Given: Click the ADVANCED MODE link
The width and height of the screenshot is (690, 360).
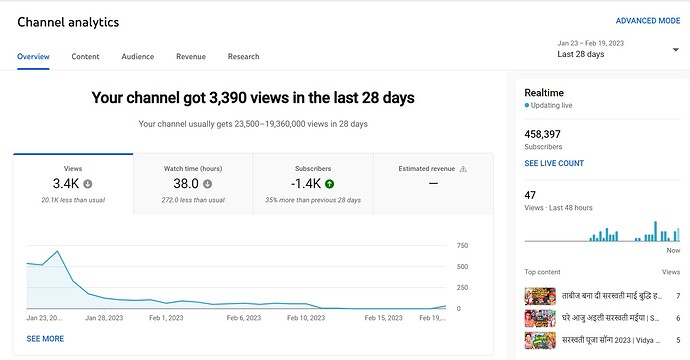Looking at the screenshot, I should point(648,21).
